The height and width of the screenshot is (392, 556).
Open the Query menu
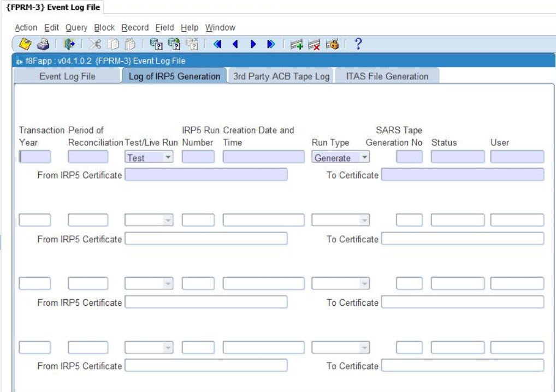point(76,27)
